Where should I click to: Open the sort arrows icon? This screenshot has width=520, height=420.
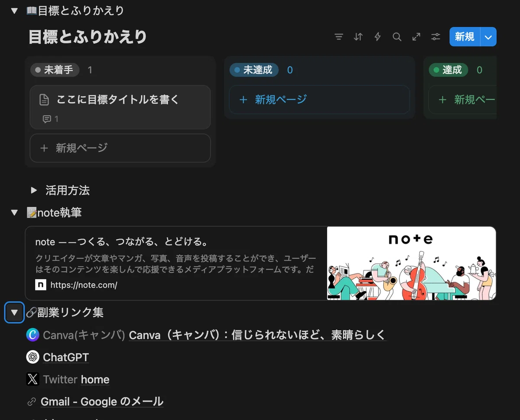click(358, 37)
